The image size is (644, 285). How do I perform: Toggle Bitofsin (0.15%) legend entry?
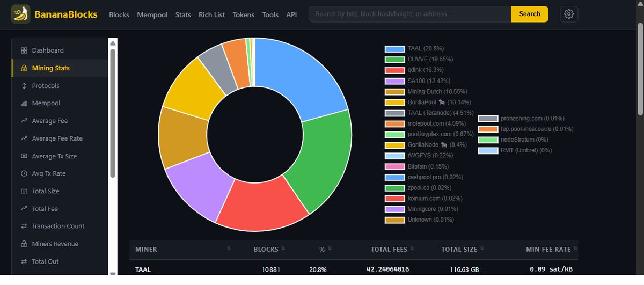[416, 166]
